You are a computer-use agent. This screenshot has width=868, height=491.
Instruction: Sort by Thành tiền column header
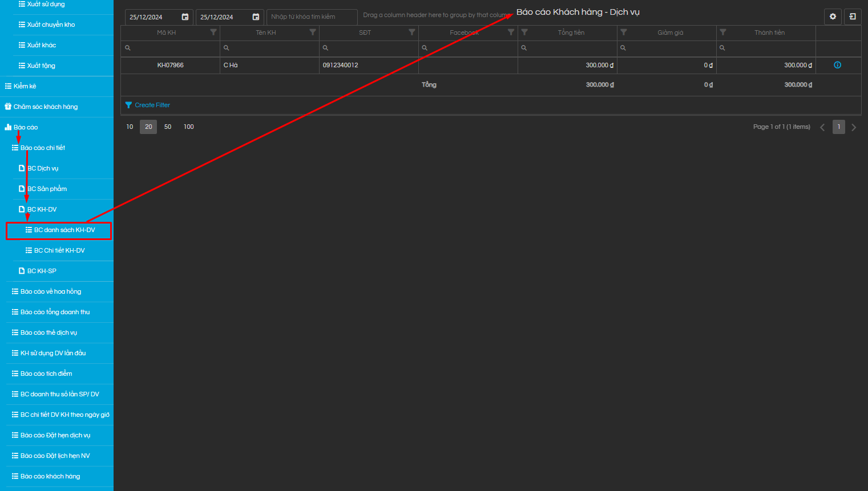click(769, 33)
